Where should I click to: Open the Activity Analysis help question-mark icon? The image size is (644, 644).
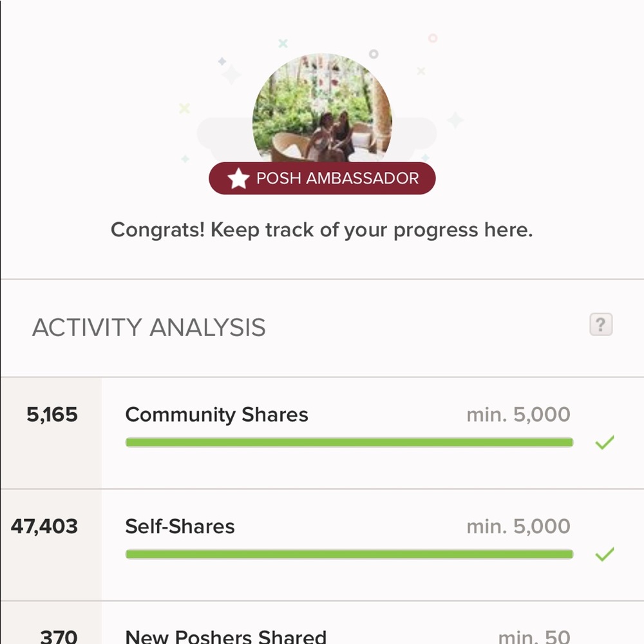click(601, 325)
